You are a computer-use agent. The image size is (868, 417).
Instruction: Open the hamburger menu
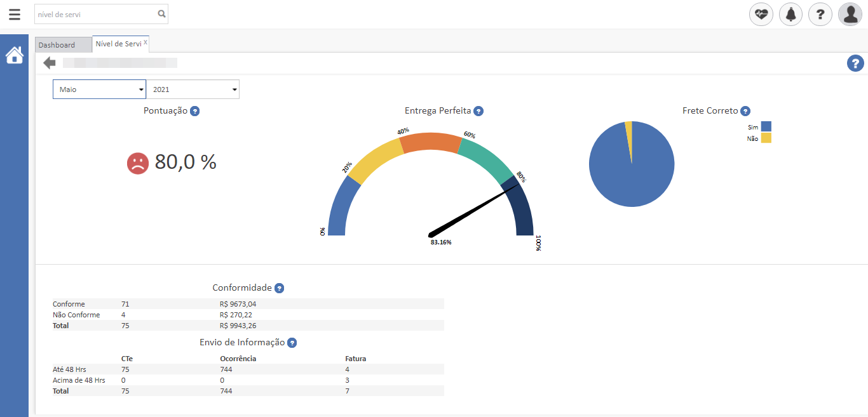coord(15,14)
